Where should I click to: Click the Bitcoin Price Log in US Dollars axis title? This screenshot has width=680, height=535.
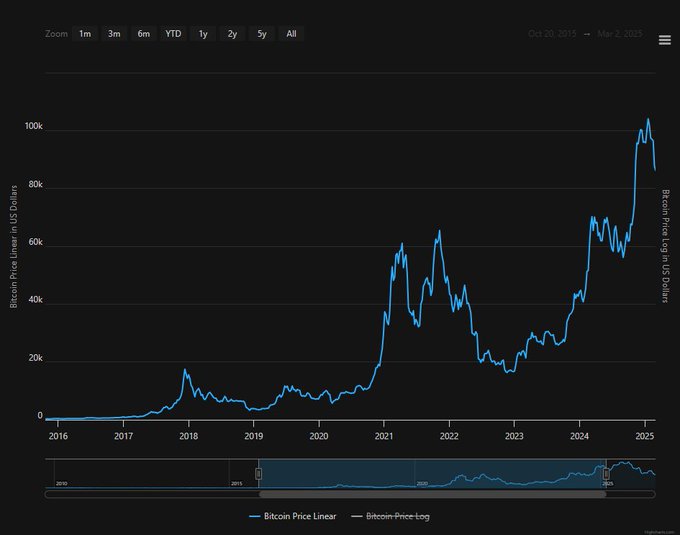coord(665,246)
